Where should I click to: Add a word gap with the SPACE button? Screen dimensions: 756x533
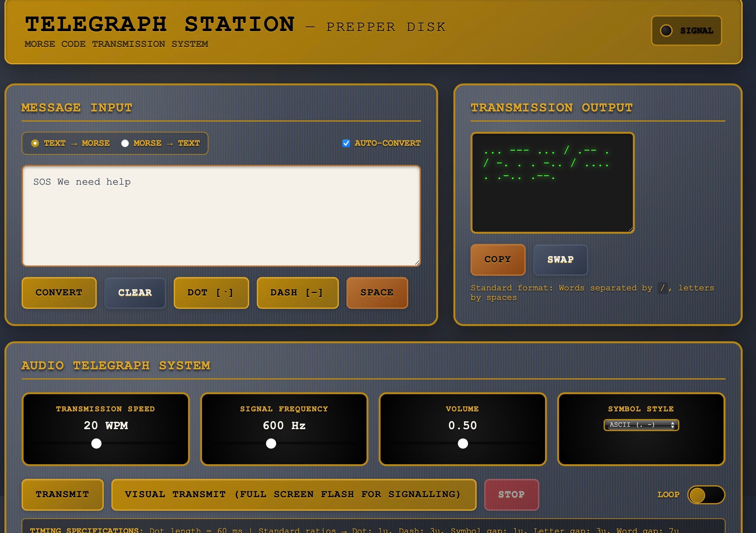pos(377,293)
